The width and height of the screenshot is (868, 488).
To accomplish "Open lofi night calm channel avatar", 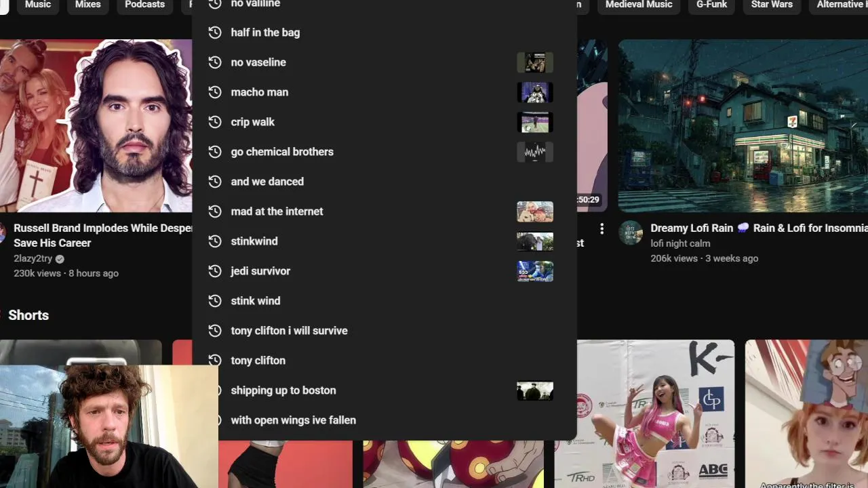I will (631, 232).
